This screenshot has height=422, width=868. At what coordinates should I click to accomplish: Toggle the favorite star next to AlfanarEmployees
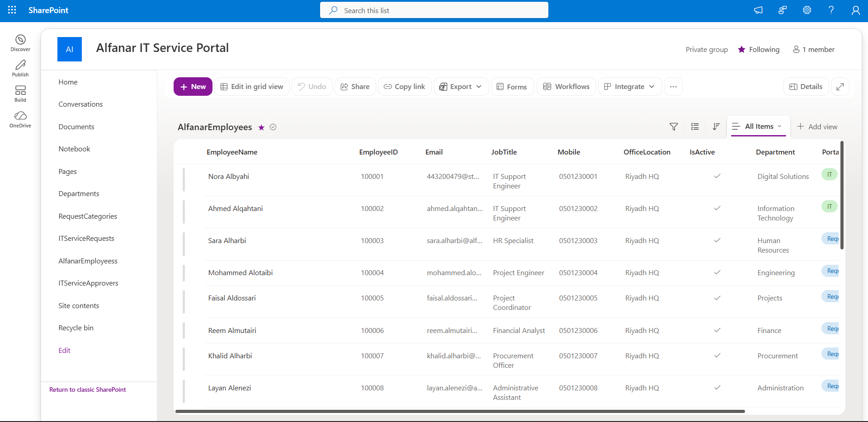[x=261, y=127]
